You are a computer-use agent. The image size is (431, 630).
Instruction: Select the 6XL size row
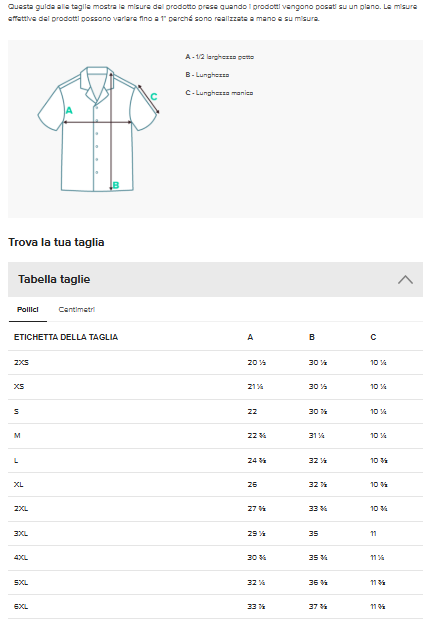[215, 607]
